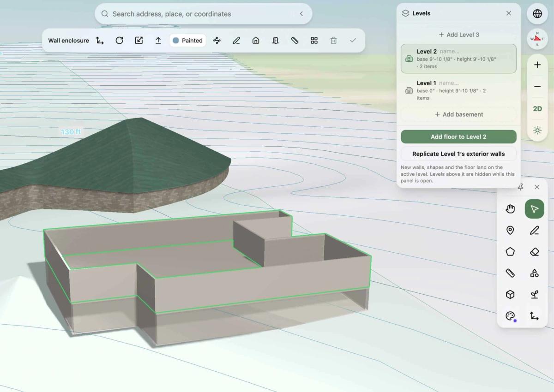Click the axes icon in the Wall enclosure toolbar
Image resolution: width=554 pixels, height=392 pixels.
(100, 41)
